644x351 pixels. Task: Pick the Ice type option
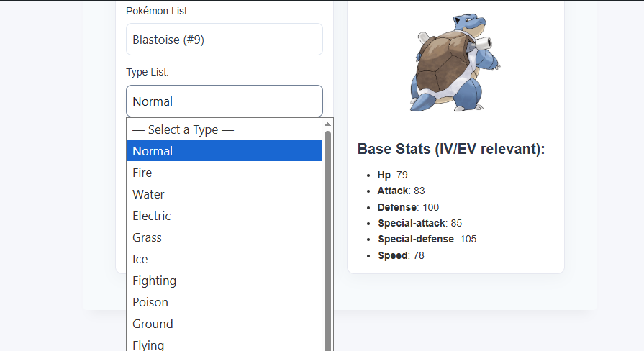coord(224,259)
